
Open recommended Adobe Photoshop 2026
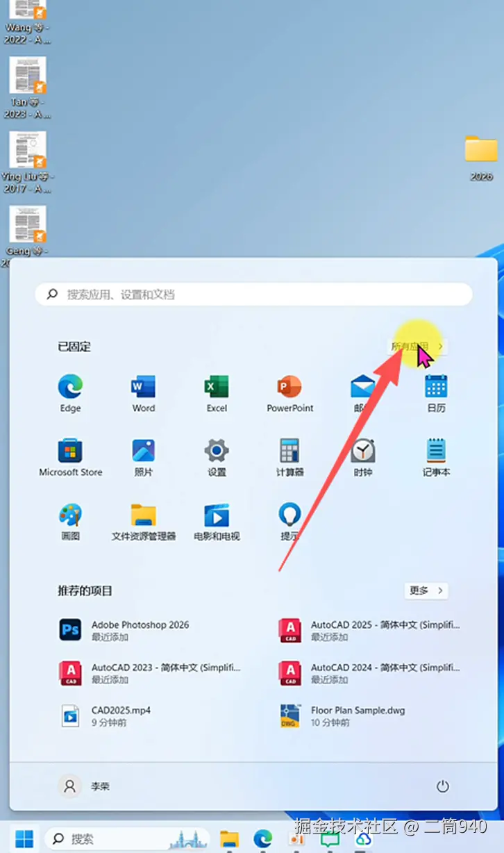[149, 630]
